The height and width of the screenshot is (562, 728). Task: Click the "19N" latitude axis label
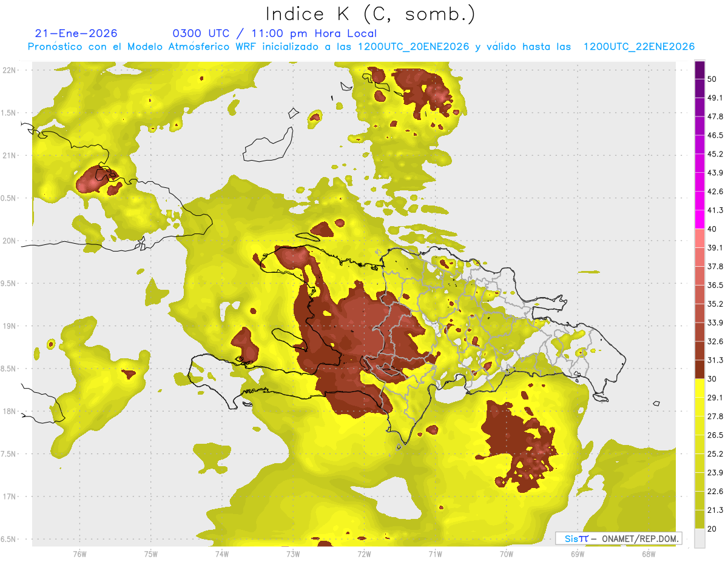point(9,326)
